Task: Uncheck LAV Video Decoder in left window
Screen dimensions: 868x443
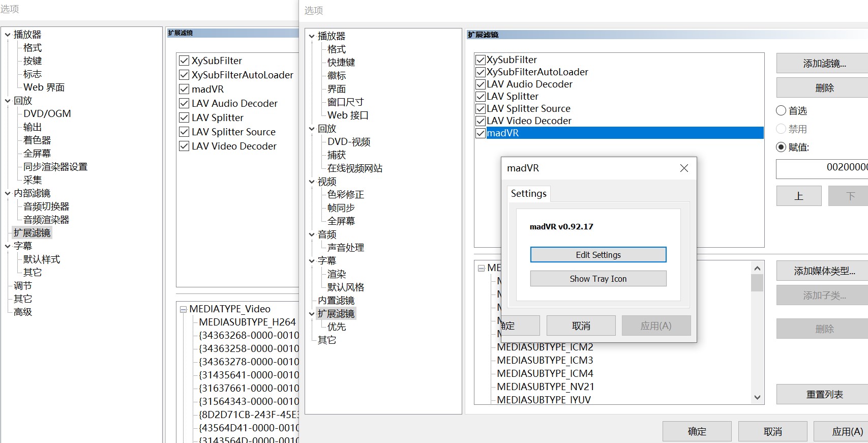Action: click(x=184, y=146)
